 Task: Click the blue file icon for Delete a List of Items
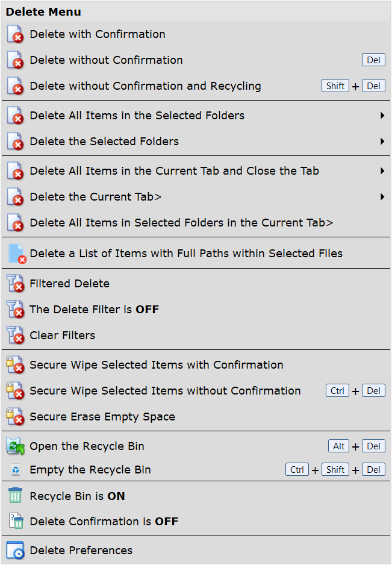point(17,254)
